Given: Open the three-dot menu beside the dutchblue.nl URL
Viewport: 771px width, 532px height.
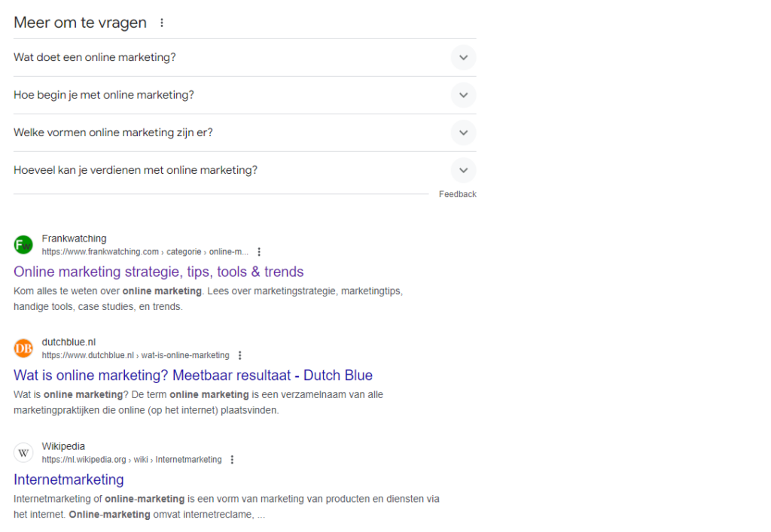Looking at the screenshot, I should pos(239,355).
